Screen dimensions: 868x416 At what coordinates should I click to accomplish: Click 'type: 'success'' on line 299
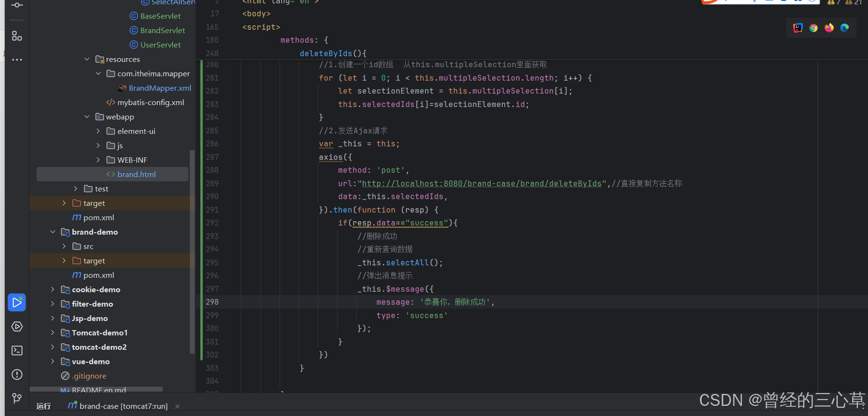pos(412,315)
